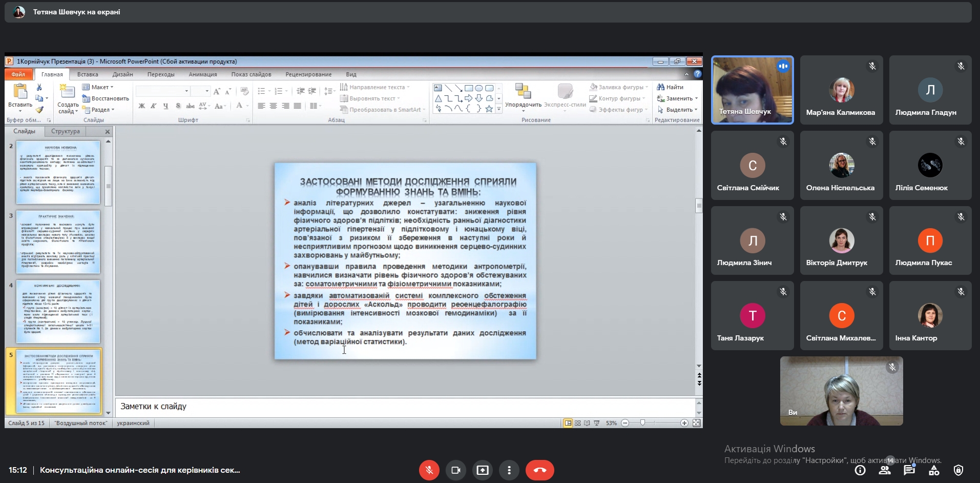Expand the Макет layout dropdown
Image resolution: width=980 pixels, height=483 pixels.
click(100, 87)
